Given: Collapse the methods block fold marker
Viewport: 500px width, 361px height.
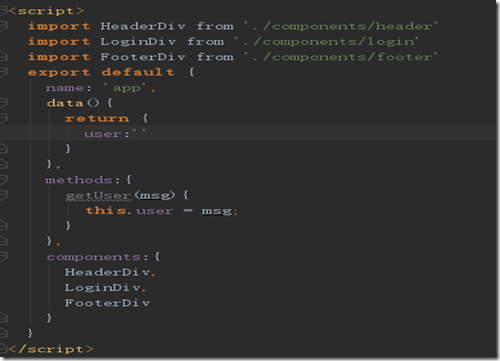Looking at the screenshot, I should click(x=3, y=180).
